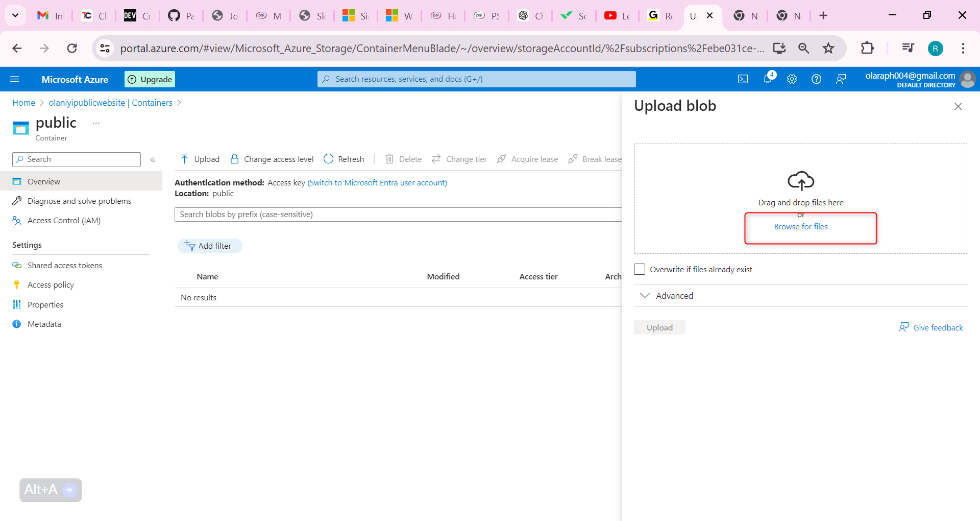Screen dimensions: 980x521
Task: Switch to the DEV community tab
Action: coord(137,16)
